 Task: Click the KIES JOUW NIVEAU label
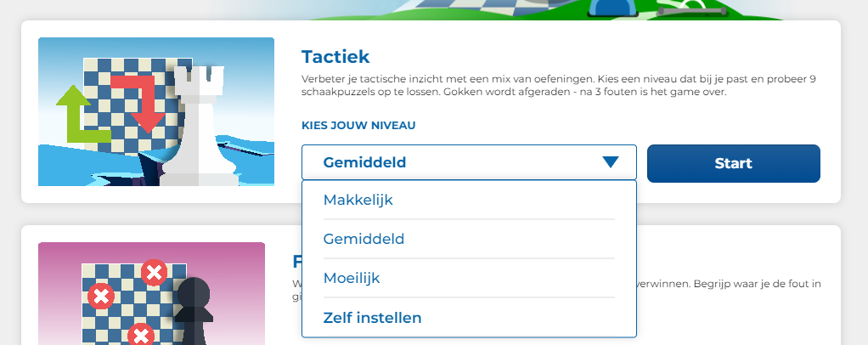358,126
